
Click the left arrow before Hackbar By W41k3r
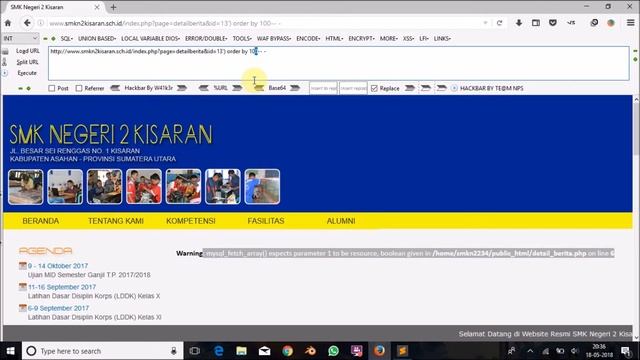(115, 88)
